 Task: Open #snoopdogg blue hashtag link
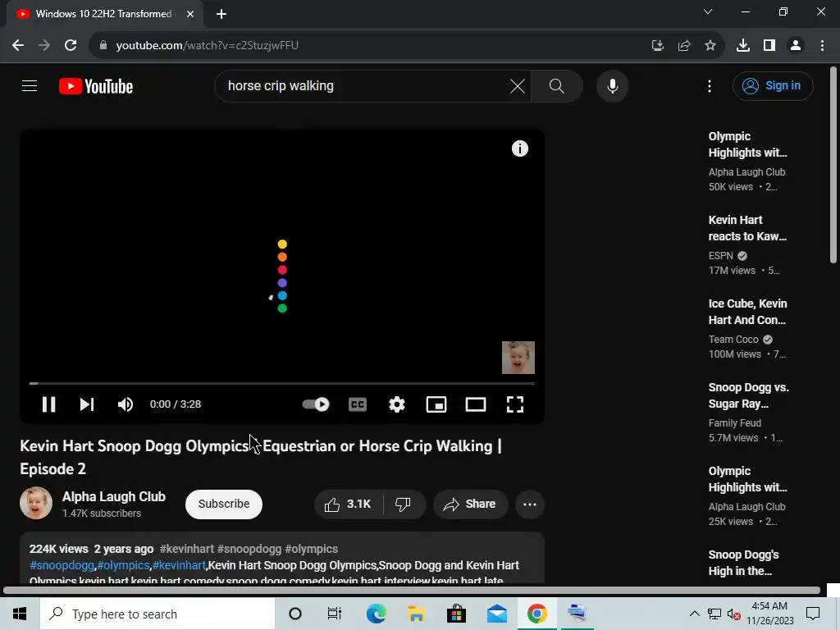point(62,565)
